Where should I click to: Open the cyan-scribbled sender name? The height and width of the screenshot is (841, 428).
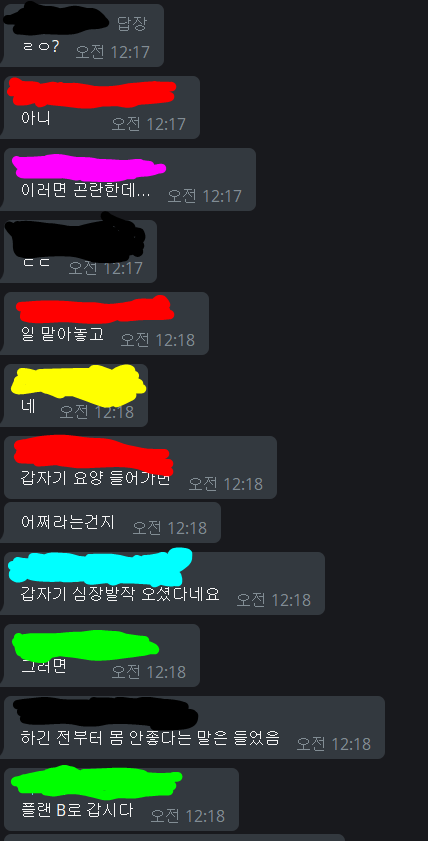[x=101, y=567]
